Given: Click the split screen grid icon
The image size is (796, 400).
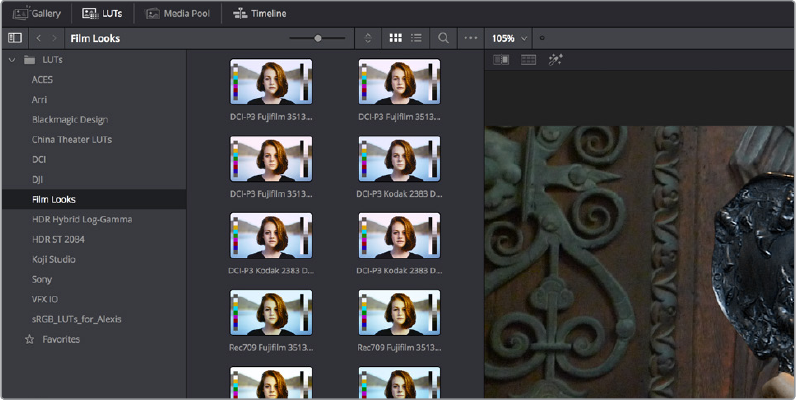Looking at the screenshot, I should [x=529, y=60].
